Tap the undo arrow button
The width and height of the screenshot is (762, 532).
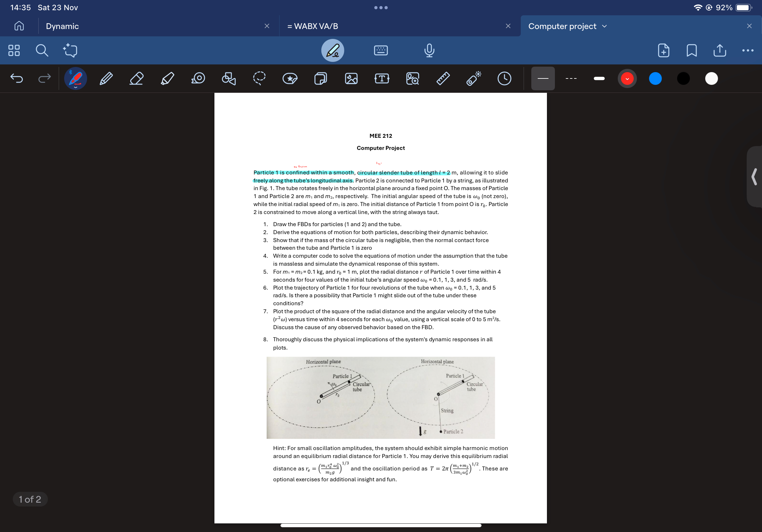click(x=17, y=78)
